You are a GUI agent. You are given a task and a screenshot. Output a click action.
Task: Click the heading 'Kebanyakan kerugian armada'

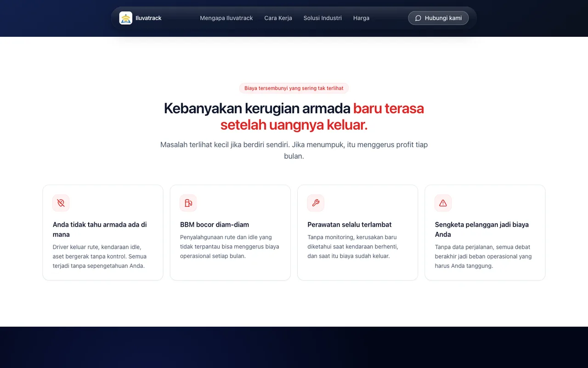257,108
